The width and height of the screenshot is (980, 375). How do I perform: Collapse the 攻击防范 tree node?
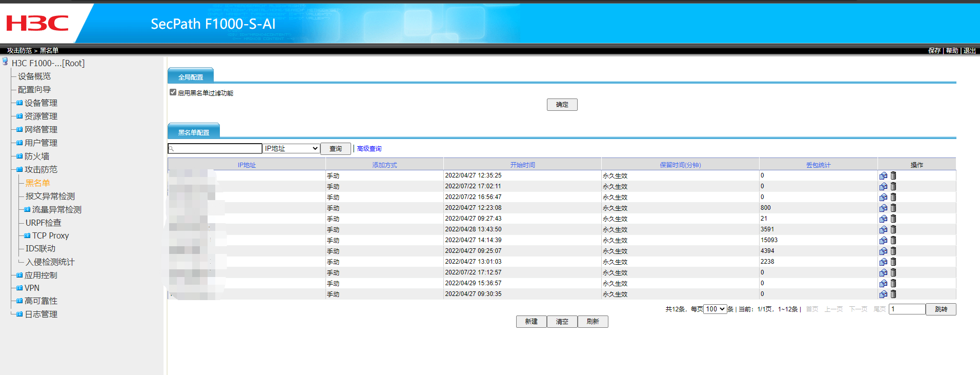tap(19, 170)
